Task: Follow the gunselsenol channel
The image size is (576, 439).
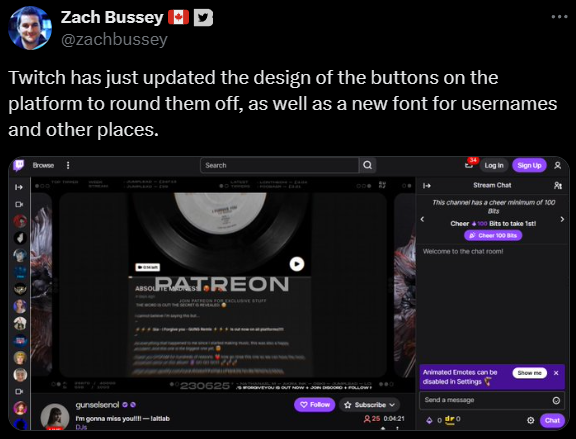Action: pos(314,404)
